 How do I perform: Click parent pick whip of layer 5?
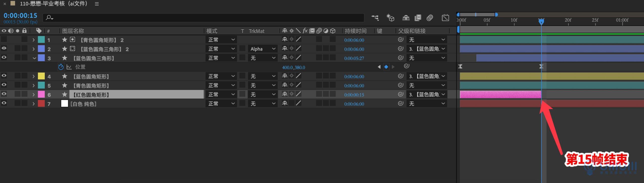401,85
